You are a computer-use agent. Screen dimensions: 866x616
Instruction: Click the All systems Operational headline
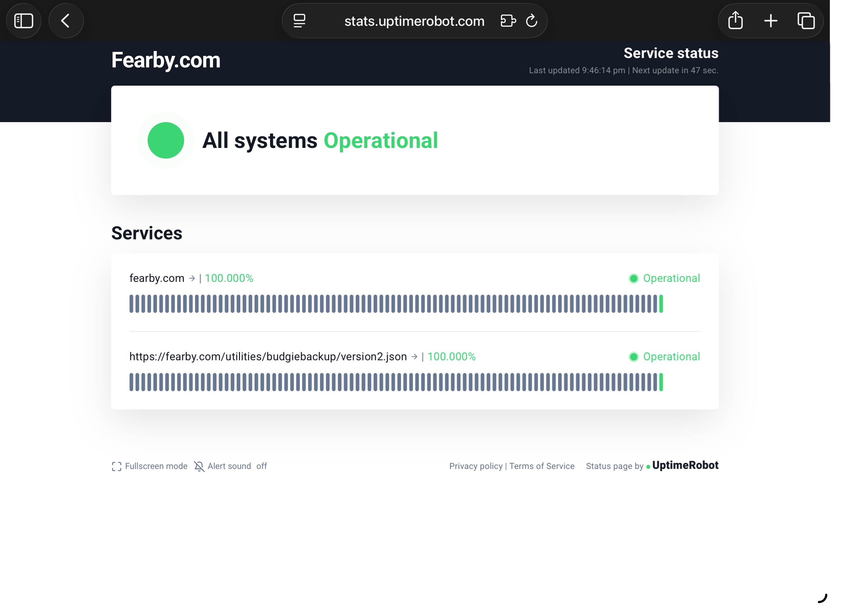click(320, 141)
